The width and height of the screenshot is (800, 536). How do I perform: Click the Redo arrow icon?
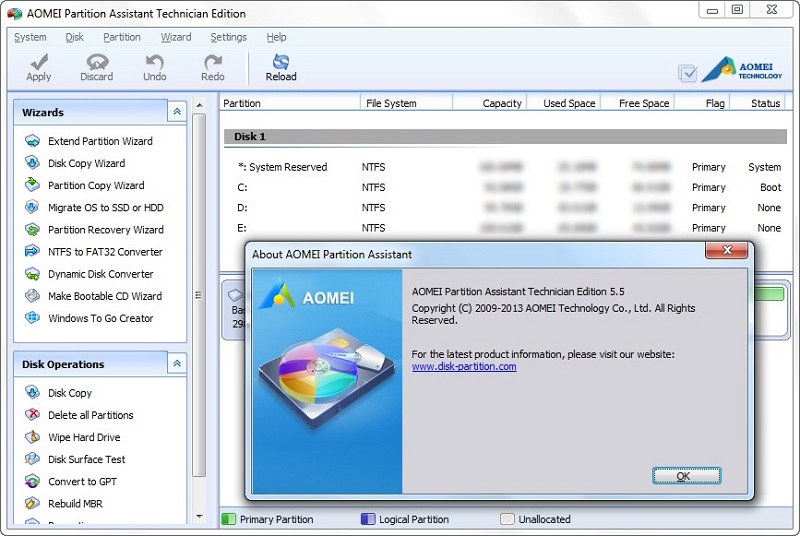pyautogui.click(x=213, y=62)
